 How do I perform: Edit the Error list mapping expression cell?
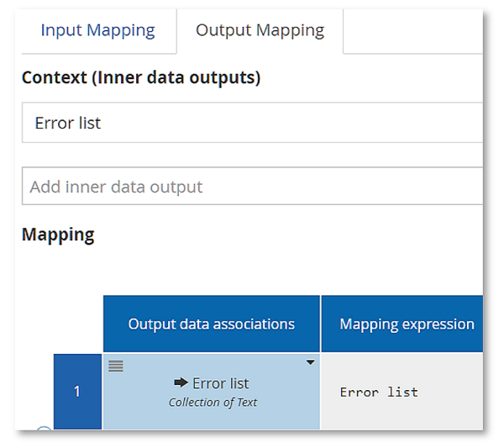(x=379, y=392)
